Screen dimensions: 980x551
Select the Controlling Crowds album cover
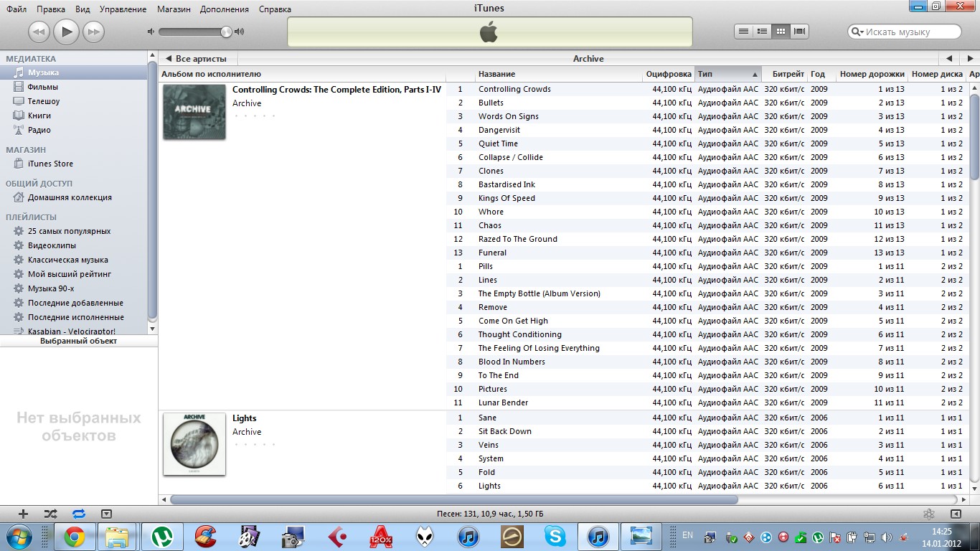[194, 112]
